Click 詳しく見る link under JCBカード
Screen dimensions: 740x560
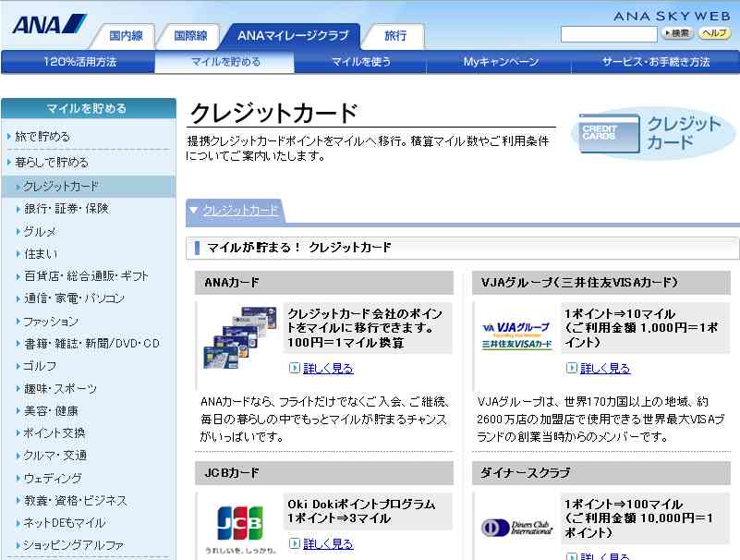tap(328, 544)
